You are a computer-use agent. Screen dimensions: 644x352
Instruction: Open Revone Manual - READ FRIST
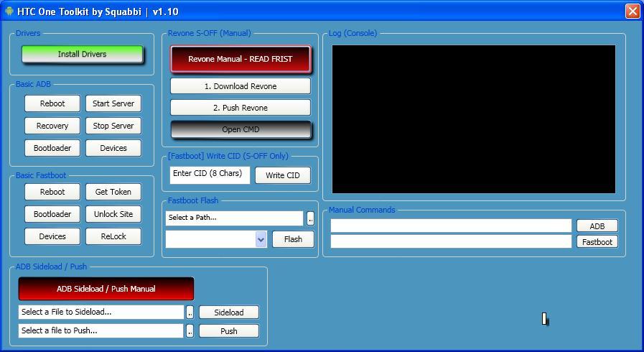241,59
